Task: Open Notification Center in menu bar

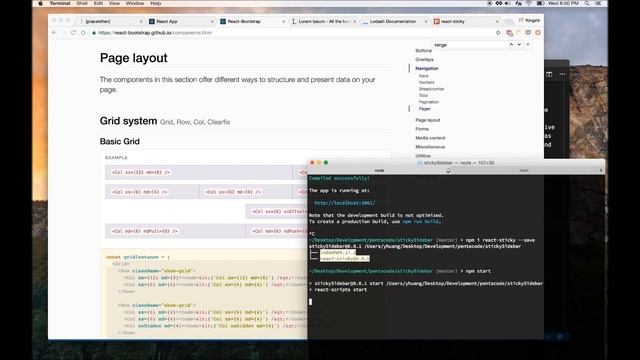Action: 599,3
